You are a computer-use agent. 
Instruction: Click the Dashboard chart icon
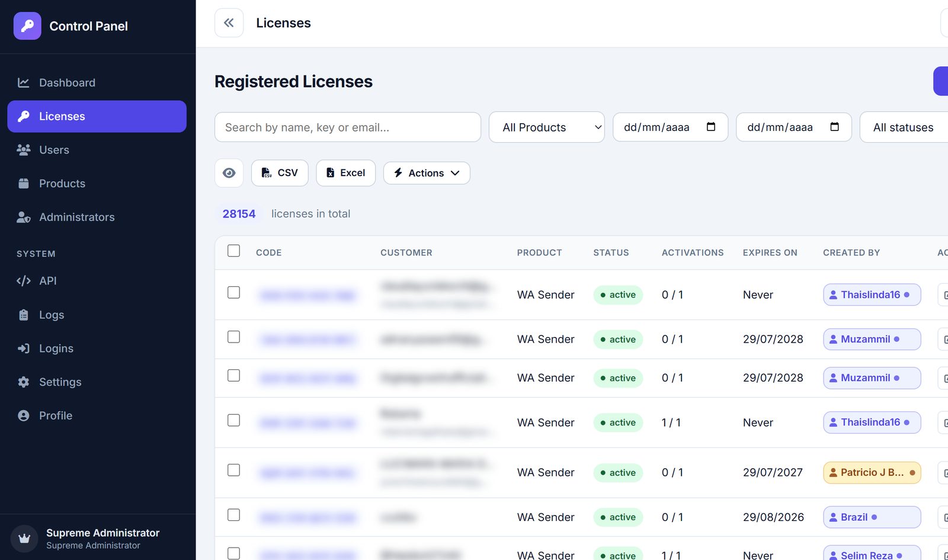[24, 83]
